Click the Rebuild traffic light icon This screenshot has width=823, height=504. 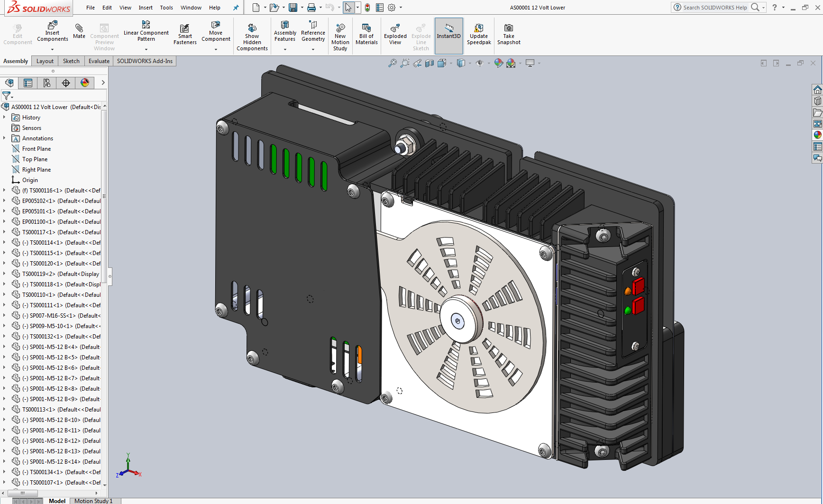point(367,8)
